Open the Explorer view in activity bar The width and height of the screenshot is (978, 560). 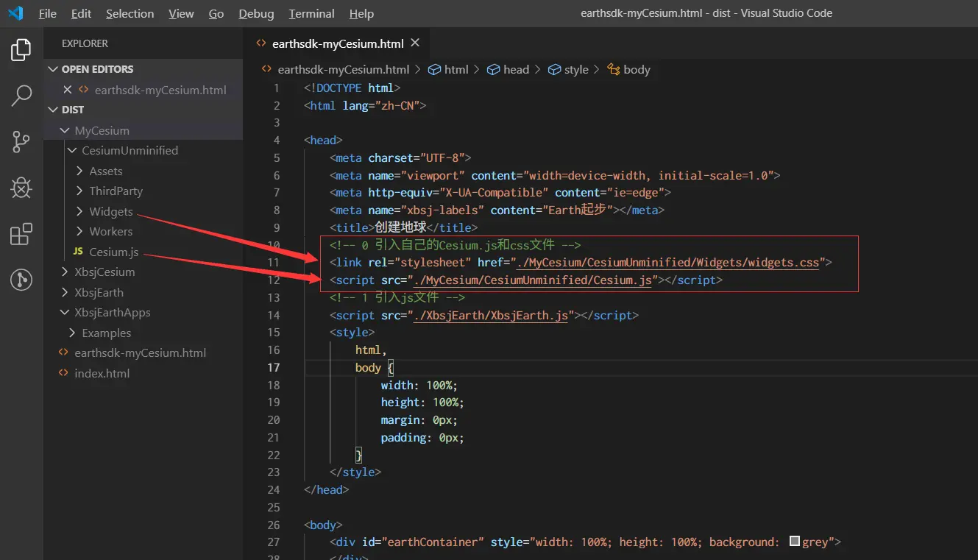click(21, 50)
